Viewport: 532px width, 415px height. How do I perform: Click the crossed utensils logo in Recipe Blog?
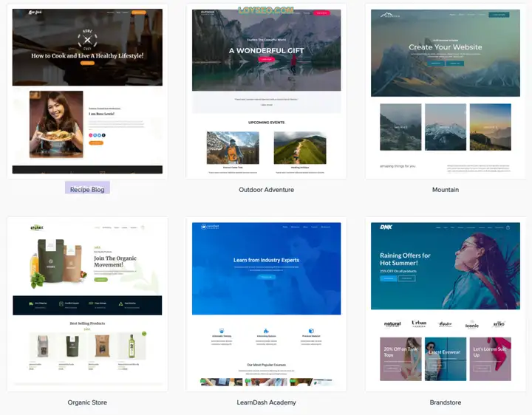(87, 40)
